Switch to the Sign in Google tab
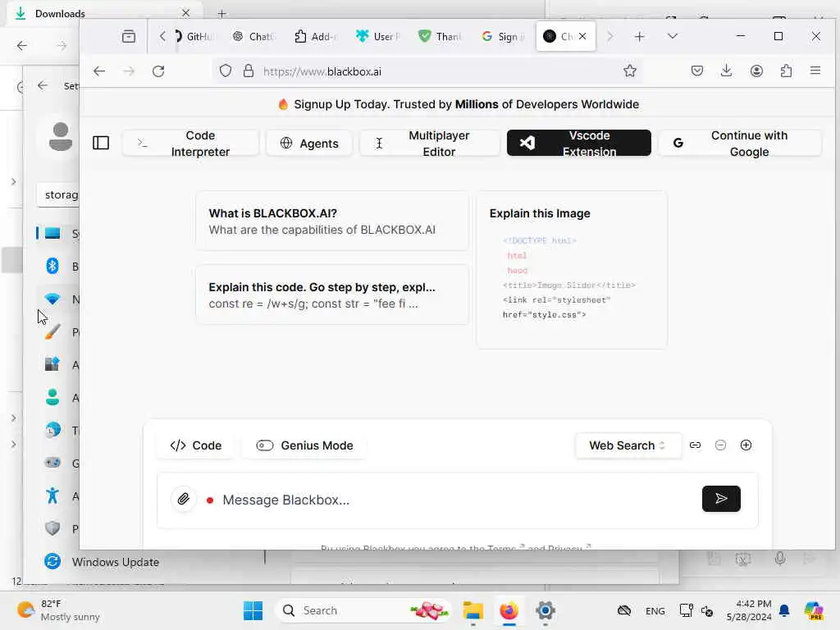This screenshot has height=630, width=840. click(502, 36)
